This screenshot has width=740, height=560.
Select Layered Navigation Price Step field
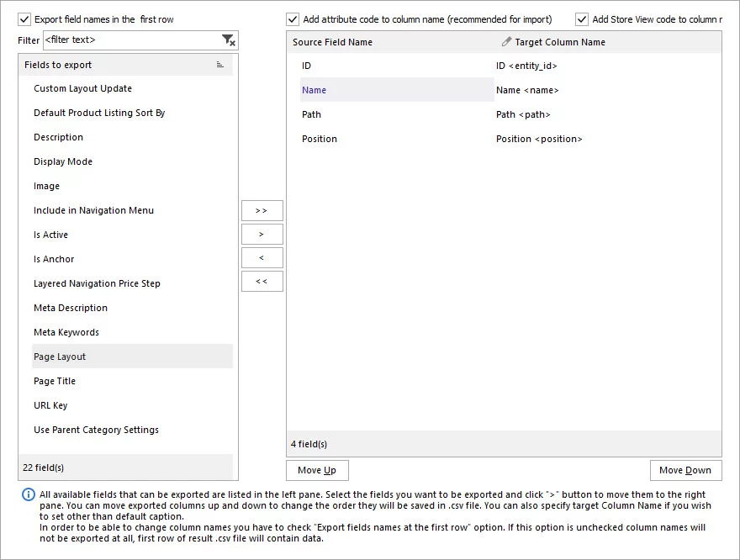tap(132, 283)
